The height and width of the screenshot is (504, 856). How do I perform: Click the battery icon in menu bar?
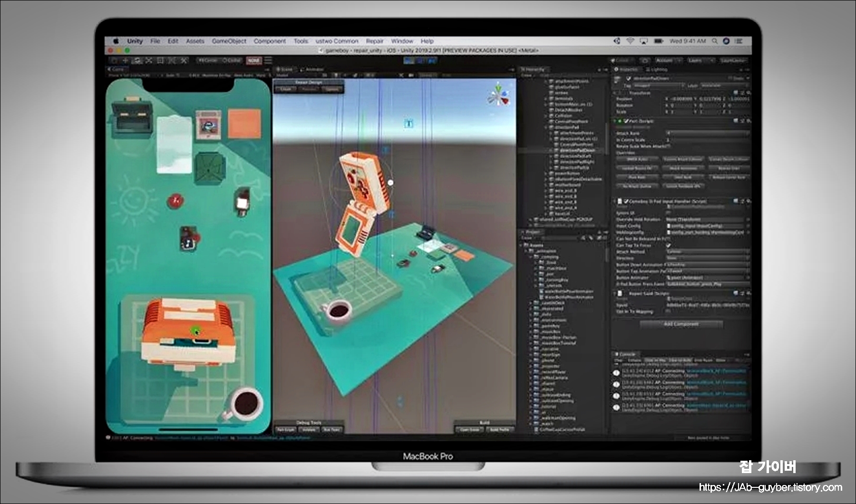point(659,41)
